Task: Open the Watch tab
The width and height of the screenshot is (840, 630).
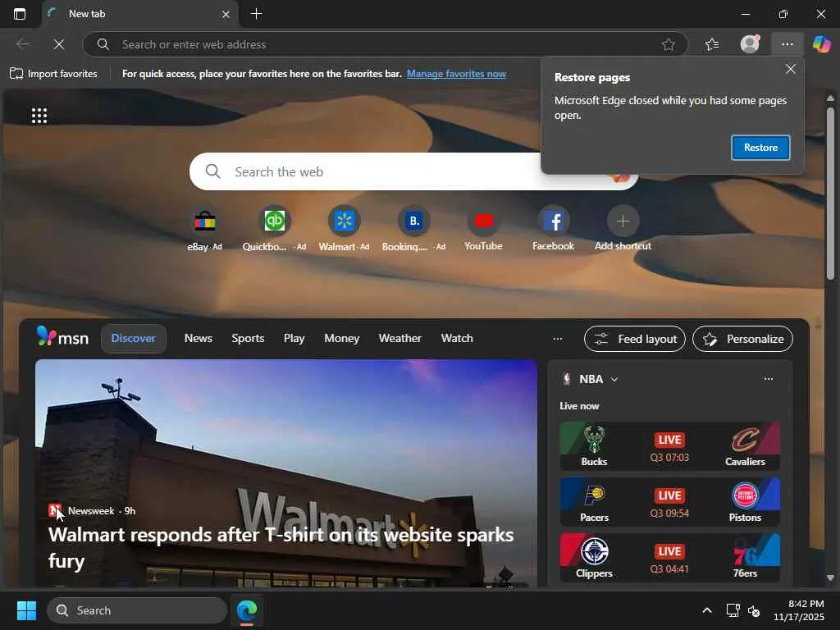Action: (x=457, y=338)
